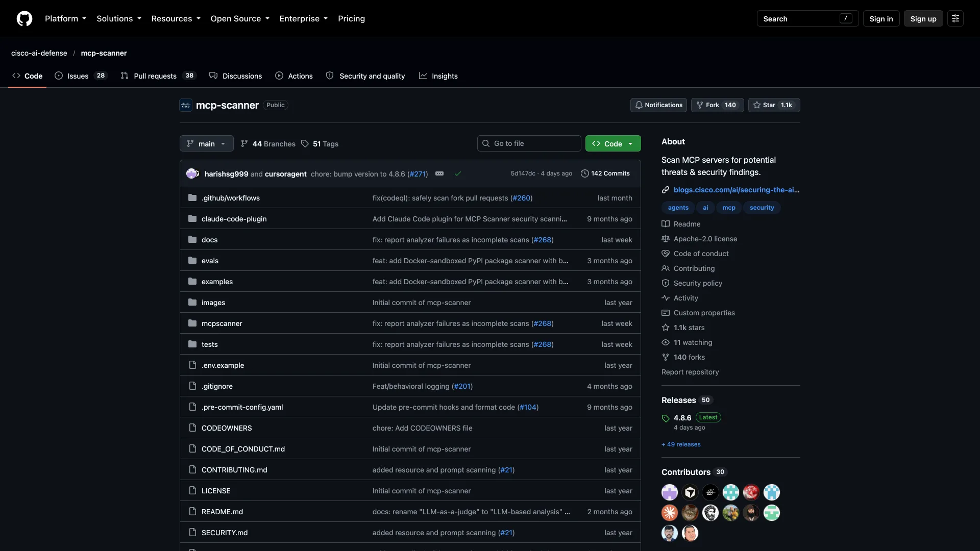Screen dimensions: 980x551
Task: Focus the top Search box
Action: (807, 18)
